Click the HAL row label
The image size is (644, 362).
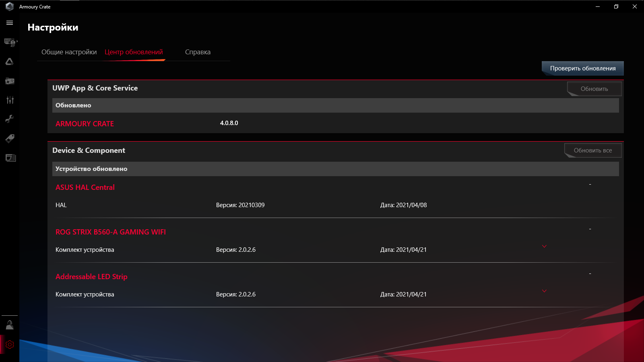pos(61,205)
